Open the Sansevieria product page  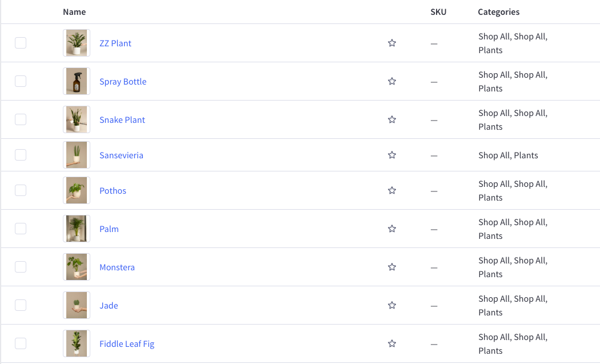121,155
